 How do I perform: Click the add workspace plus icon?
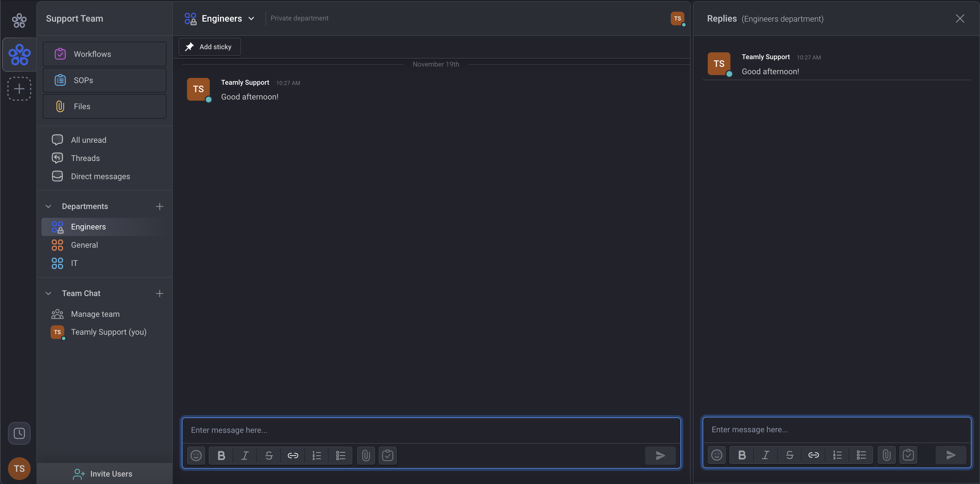[x=19, y=89]
